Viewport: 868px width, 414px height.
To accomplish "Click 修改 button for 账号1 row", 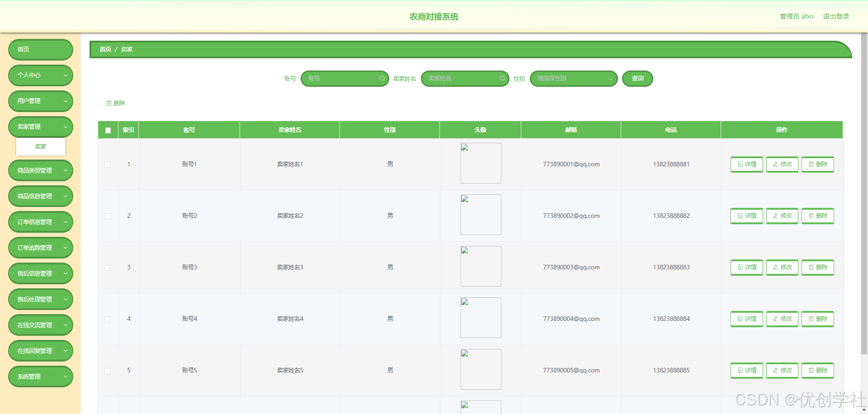I will point(782,165).
